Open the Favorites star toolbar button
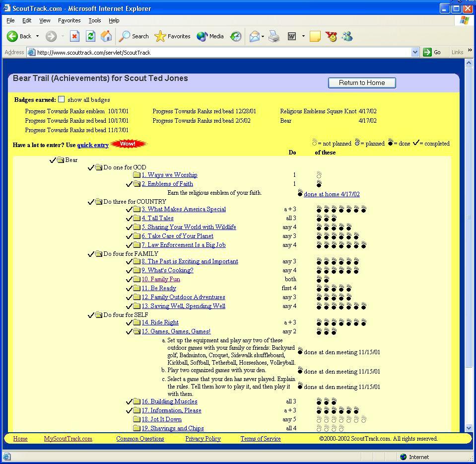The width and height of the screenshot is (476, 464). [x=172, y=36]
